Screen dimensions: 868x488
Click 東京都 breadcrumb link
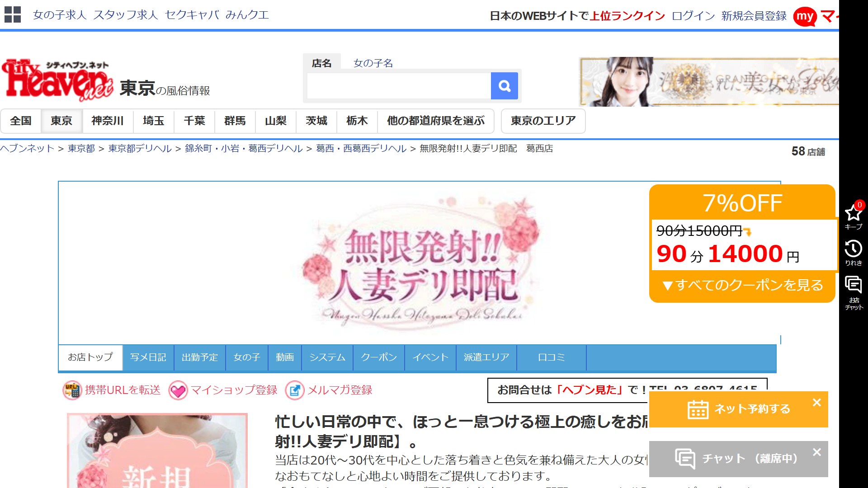tap(81, 148)
